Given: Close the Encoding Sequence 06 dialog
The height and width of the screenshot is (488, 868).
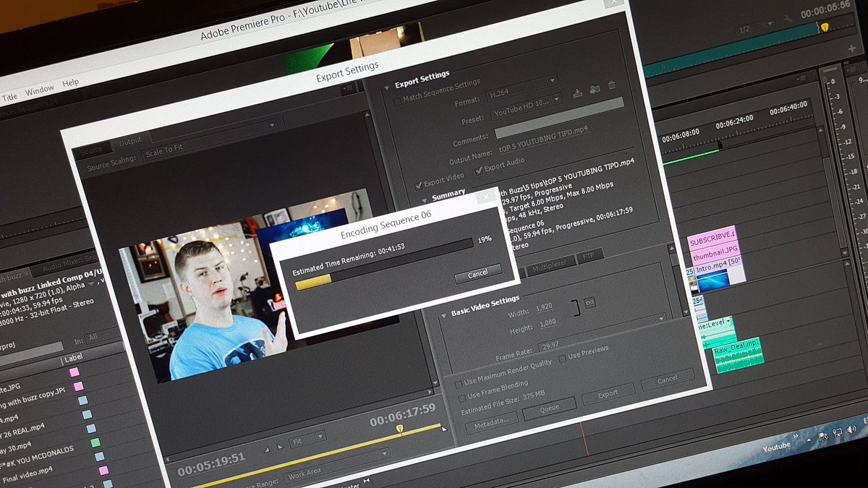Looking at the screenshot, I should (x=487, y=197).
